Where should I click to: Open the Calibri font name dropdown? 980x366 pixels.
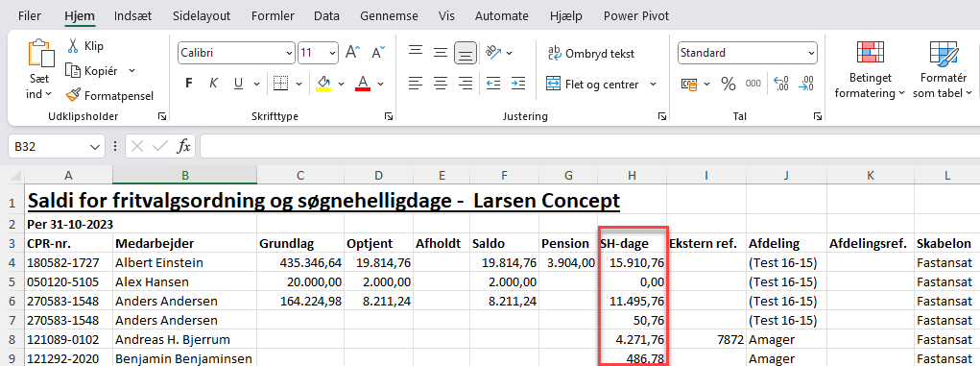pyautogui.click(x=289, y=53)
